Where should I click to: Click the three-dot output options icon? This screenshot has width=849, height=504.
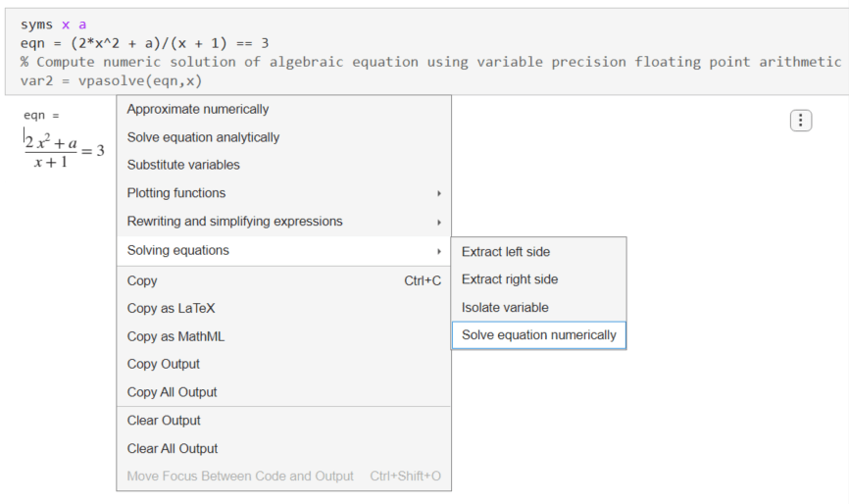[x=801, y=121]
